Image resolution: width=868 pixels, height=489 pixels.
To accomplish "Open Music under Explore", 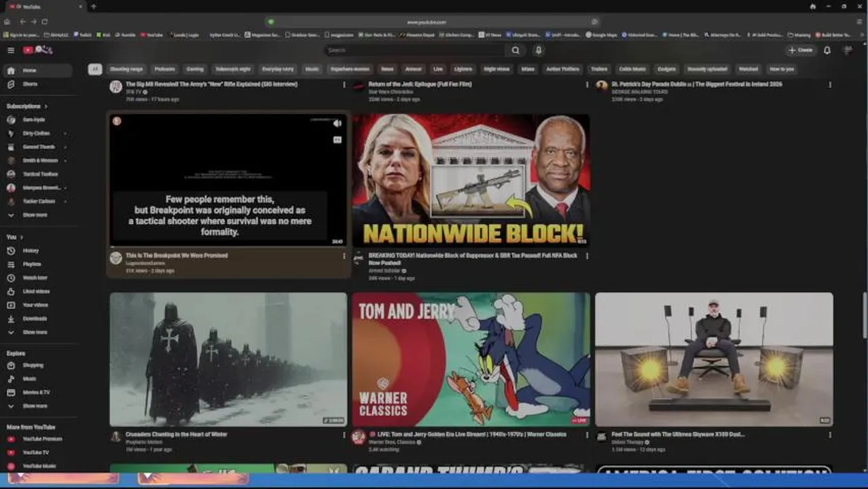I will tap(37, 379).
